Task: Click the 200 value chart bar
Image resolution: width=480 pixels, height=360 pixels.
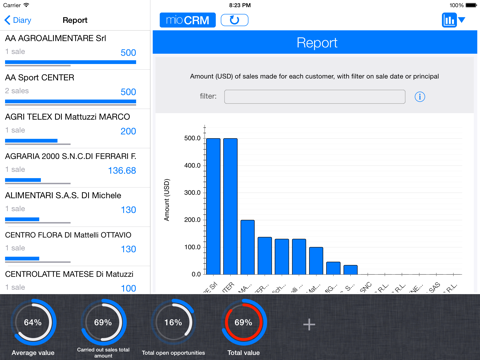Action: (248, 247)
